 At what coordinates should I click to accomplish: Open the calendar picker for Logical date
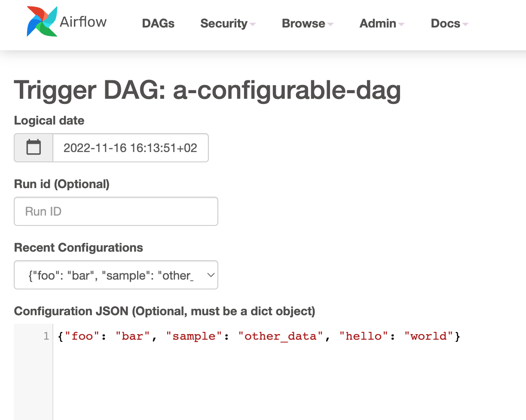(33, 148)
